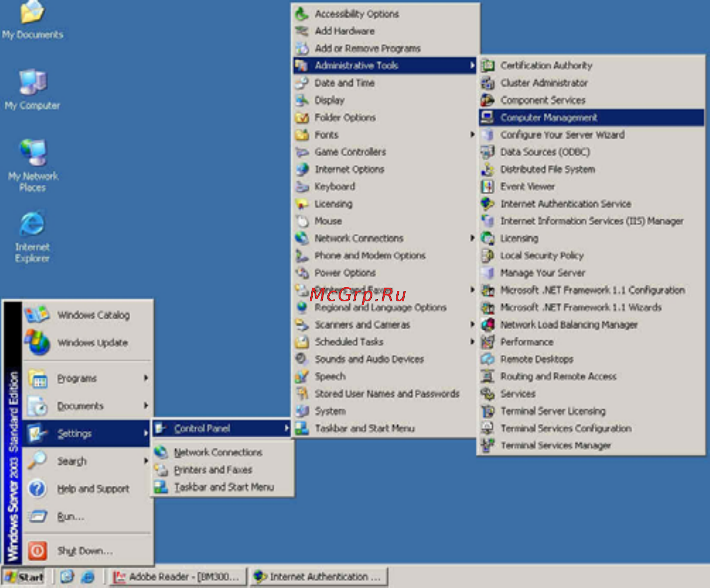The width and height of the screenshot is (710, 588).
Task: Open Remote Desktops tool
Action: tap(591, 359)
